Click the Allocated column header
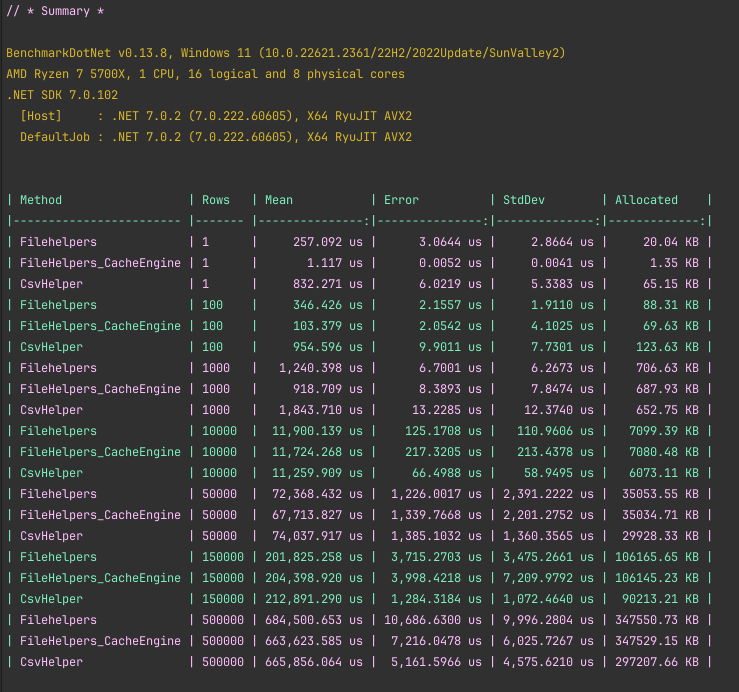 [x=646, y=200]
